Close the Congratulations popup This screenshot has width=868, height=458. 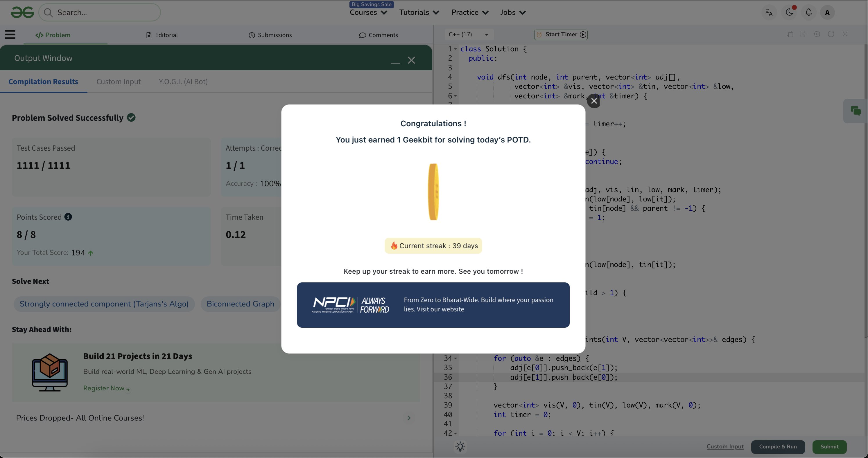593,101
